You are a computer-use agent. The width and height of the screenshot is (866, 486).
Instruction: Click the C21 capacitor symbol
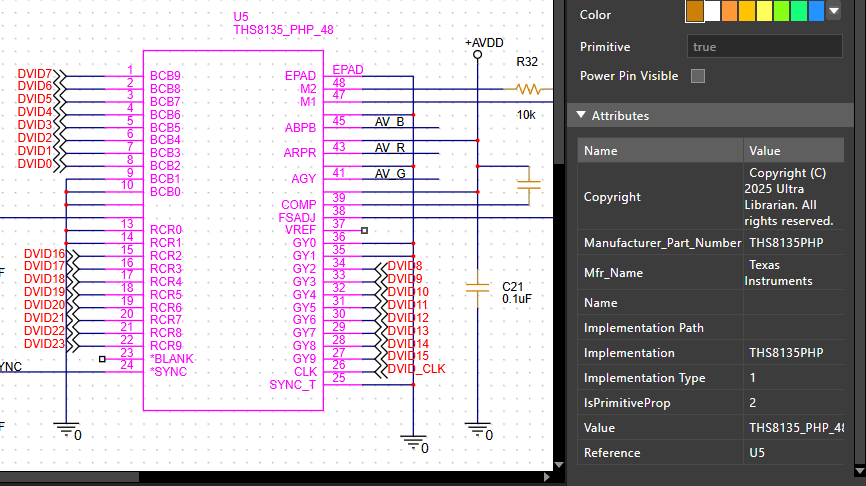pos(478,288)
